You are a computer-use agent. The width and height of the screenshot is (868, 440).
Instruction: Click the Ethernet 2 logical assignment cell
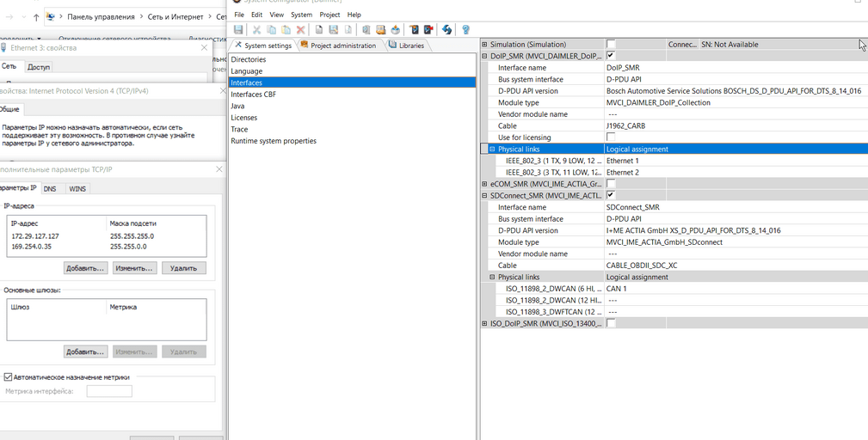[x=736, y=173]
